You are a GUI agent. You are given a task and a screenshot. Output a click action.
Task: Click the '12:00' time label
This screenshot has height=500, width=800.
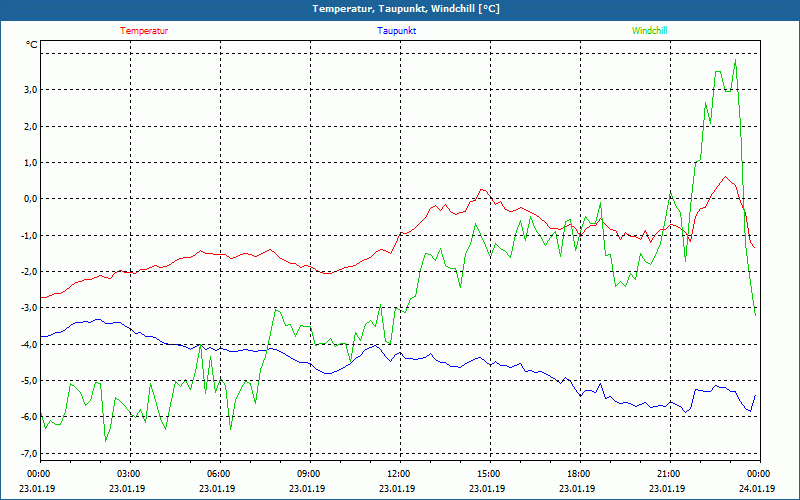[397, 474]
